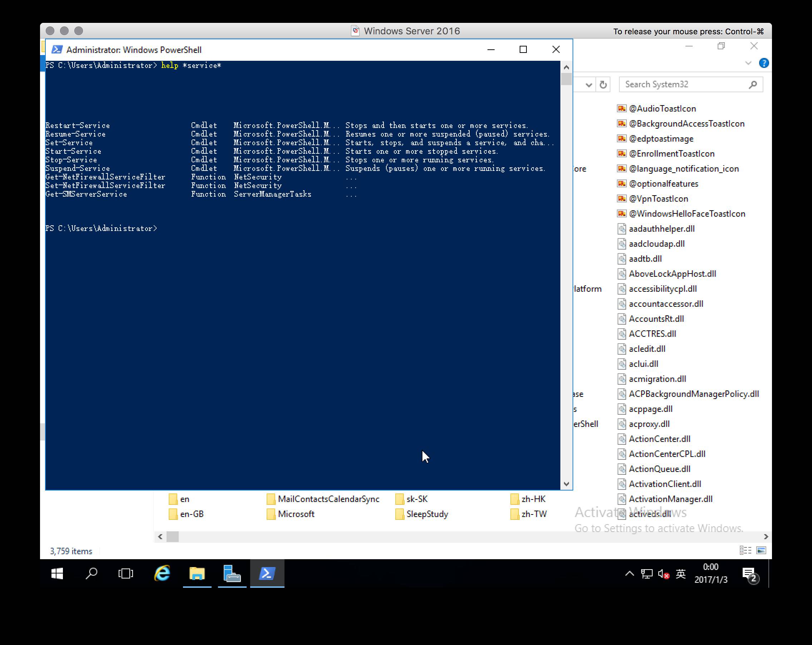This screenshot has height=645, width=812.
Task: Select the sk-SK folder
Action: coord(412,499)
